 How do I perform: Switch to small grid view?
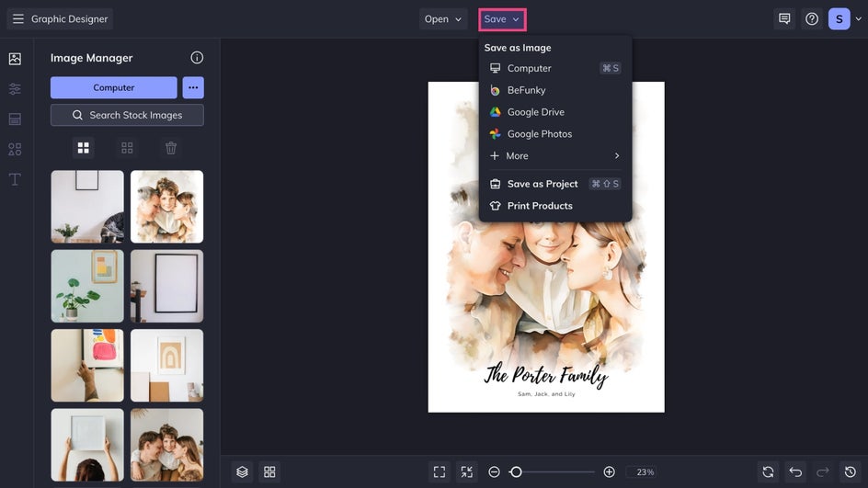tap(127, 148)
